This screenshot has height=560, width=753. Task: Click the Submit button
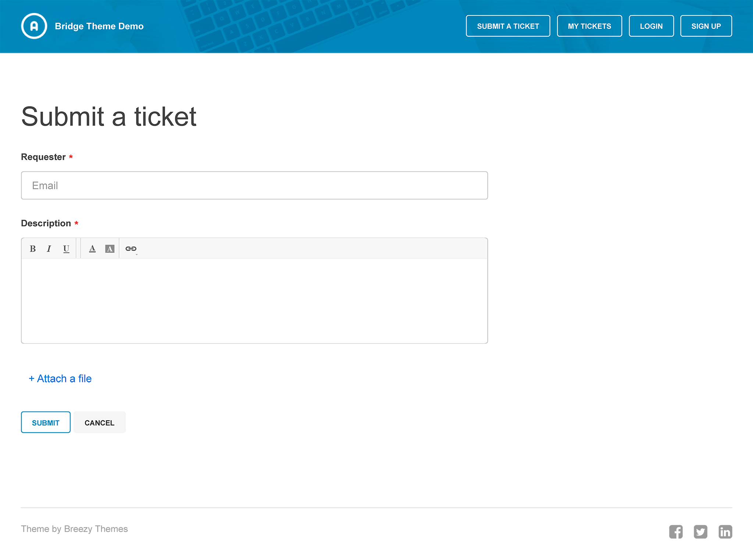click(x=46, y=422)
